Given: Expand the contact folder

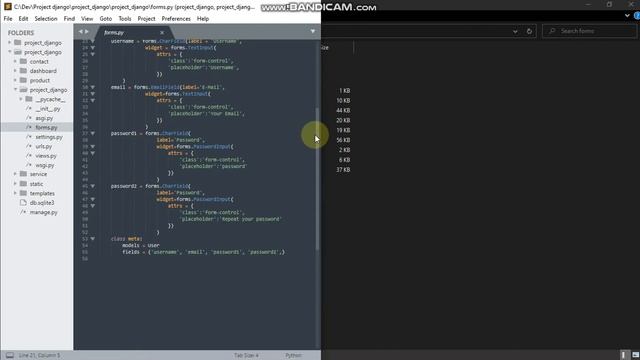Looking at the screenshot, I should (15, 62).
